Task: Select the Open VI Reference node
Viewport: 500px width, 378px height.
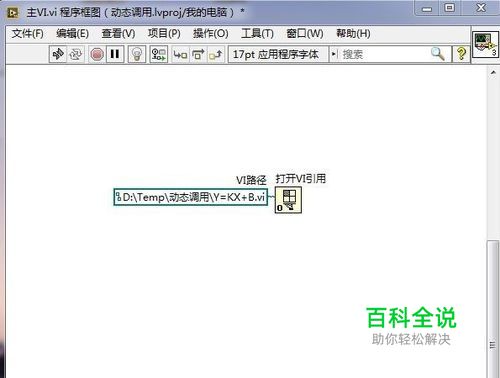Action: point(288,200)
